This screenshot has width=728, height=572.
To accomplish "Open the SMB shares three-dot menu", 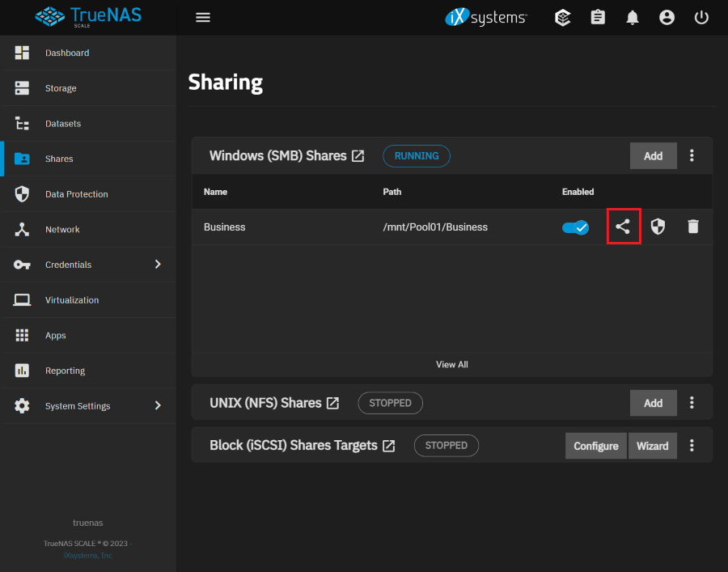I will point(692,155).
